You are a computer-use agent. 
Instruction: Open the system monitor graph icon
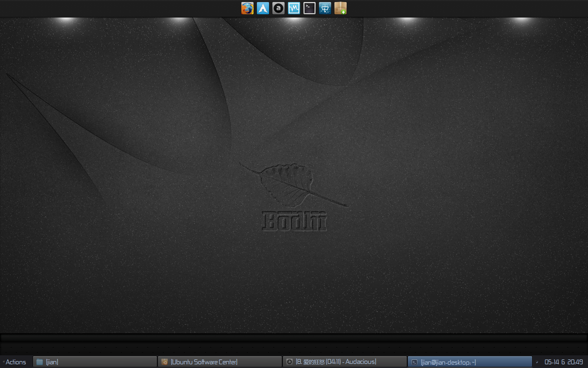pyautogui.click(x=294, y=8)
